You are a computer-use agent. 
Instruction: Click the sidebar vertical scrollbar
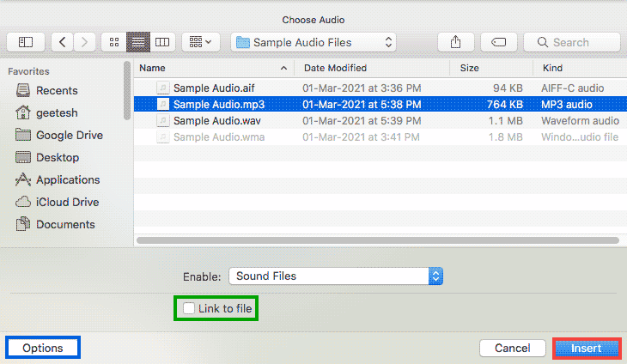[x=127, y=90]
